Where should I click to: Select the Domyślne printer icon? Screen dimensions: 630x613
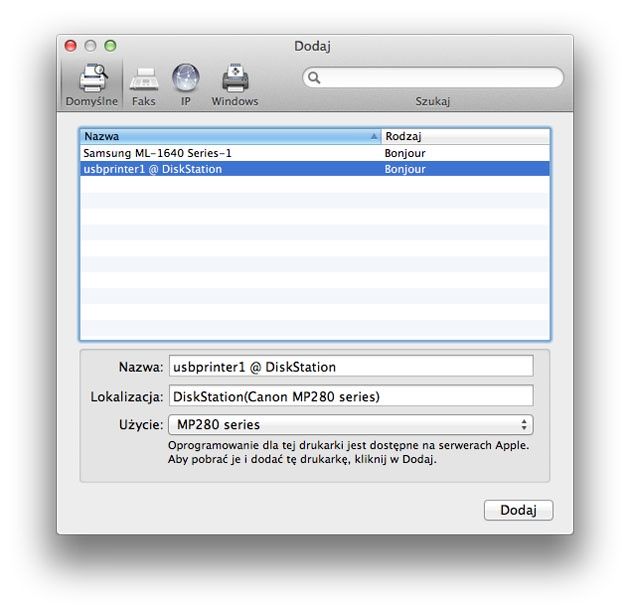(93, 78)
